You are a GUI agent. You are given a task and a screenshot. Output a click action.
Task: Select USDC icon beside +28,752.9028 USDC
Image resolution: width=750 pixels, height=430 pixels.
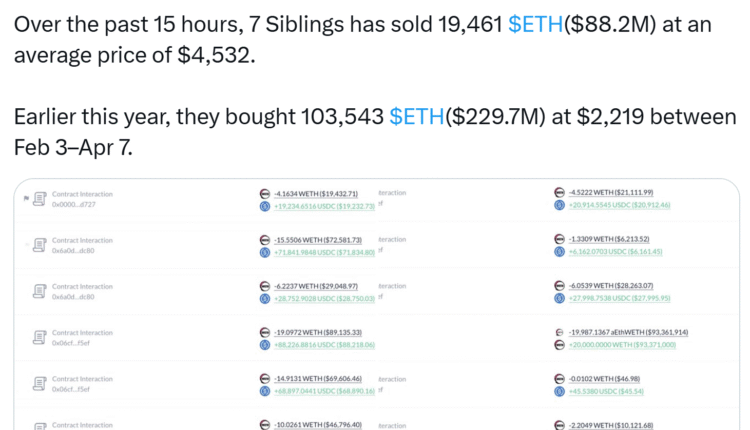point(265,298)
